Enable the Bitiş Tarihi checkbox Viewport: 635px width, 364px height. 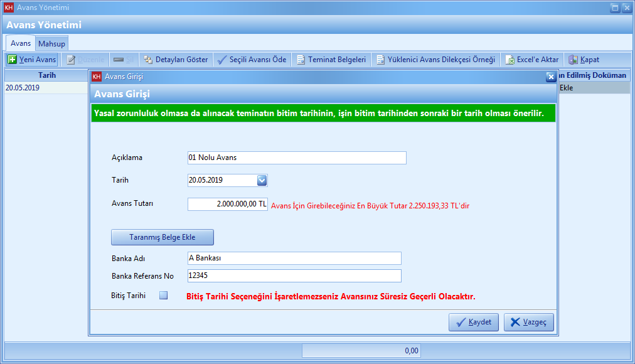click(x=163, y=296)
